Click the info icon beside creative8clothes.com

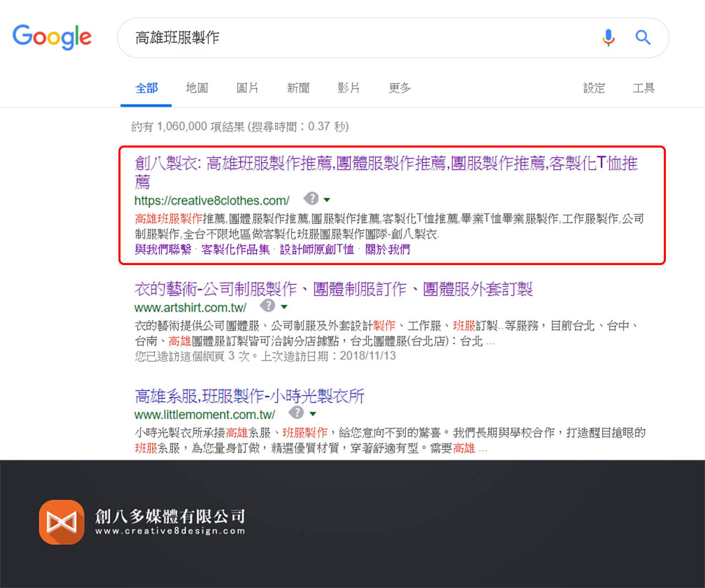311,198
